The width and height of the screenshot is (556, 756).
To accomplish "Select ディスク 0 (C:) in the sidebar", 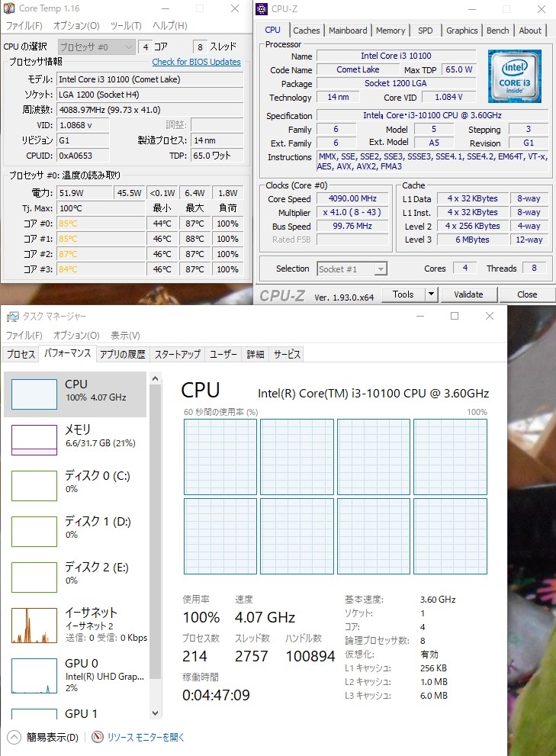I will (75, 485).
